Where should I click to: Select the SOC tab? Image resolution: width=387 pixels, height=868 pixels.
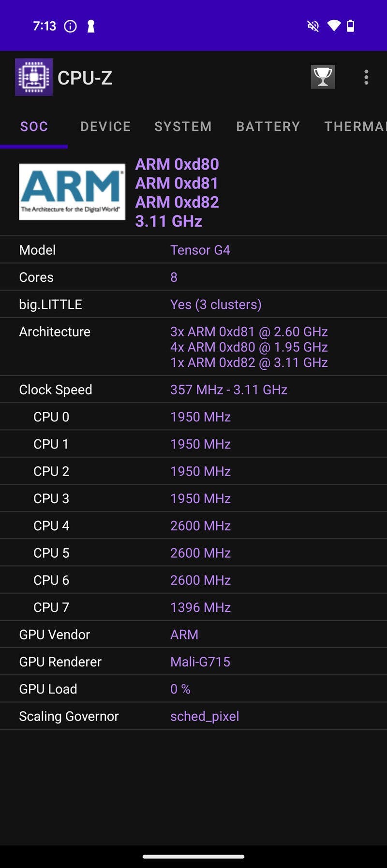[34, 127]
